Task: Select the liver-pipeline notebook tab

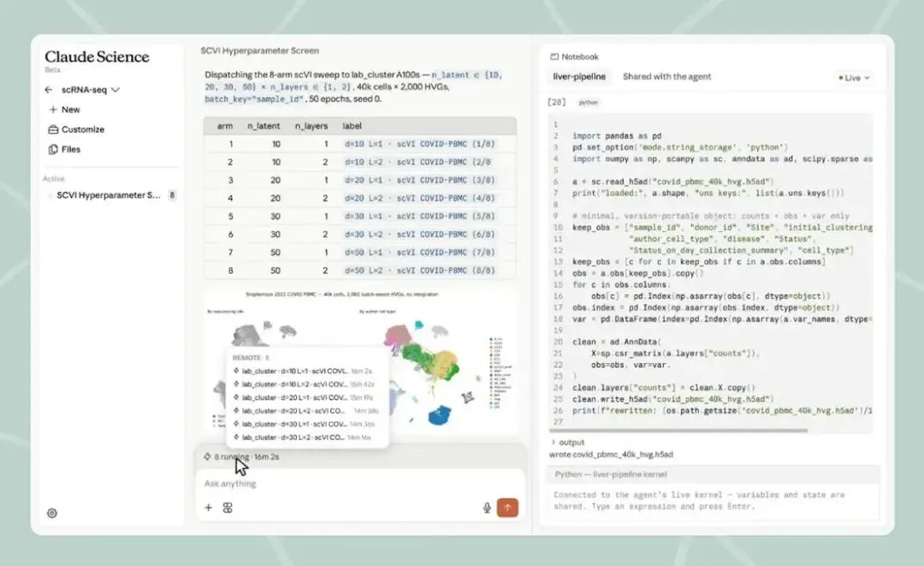Action: coord(579,77)
